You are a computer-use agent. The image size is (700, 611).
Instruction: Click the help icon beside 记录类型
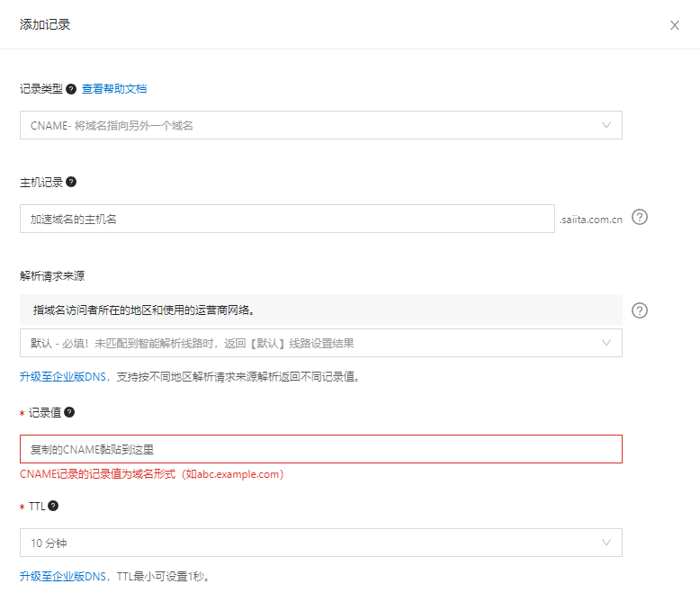pos(71,89)
